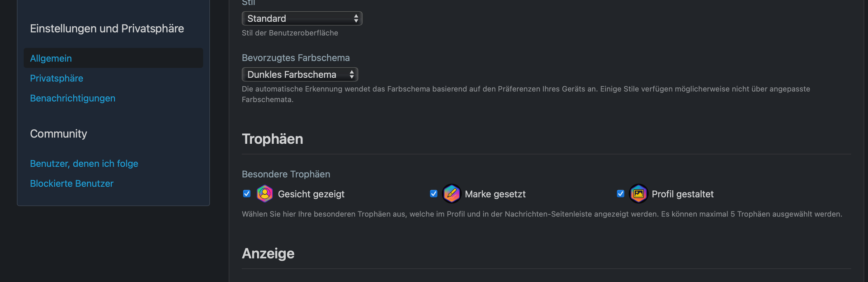
Task: Click the Profil gestaltet trophy icon
Action: 638,194
